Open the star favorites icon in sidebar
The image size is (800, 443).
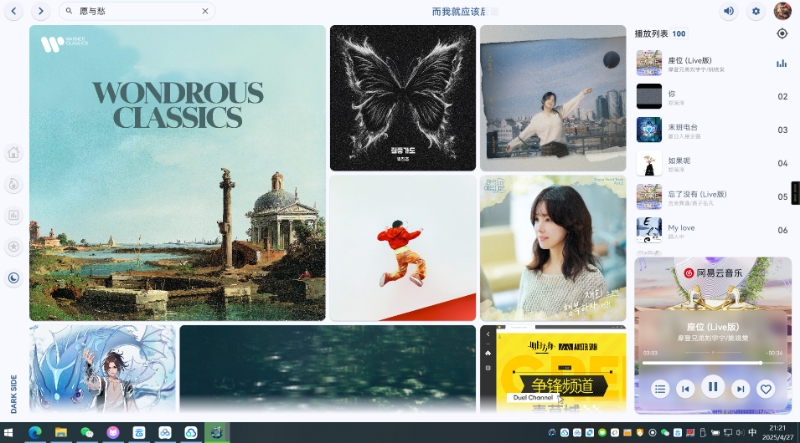click(14, 247)
